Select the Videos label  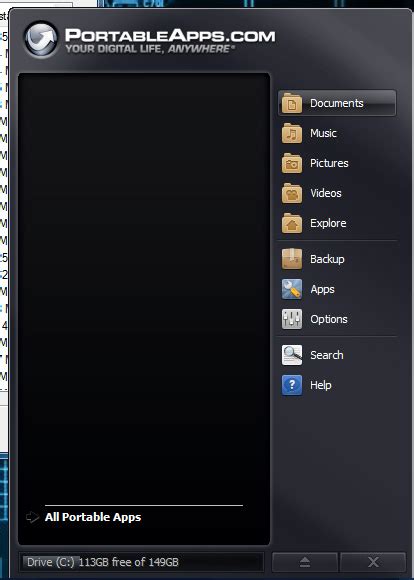click(x=326, y=193)
